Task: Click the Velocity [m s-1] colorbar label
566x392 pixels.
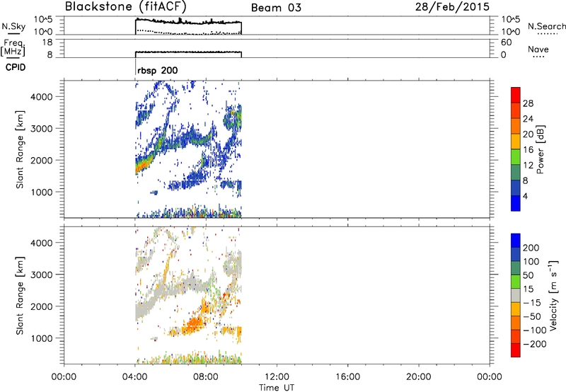Action: pyautogui.click(x=553, y=295)
